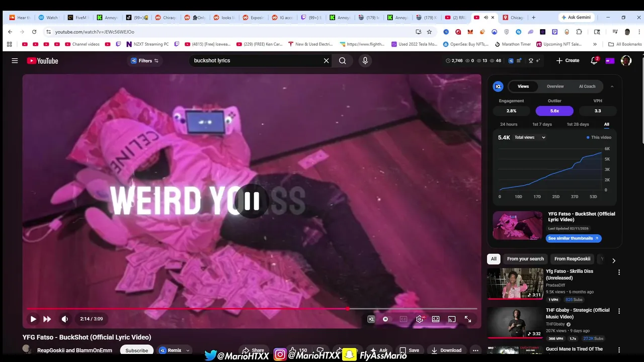The height and width of the screenshot is (362, 644).
Task: Click the VPH 3.3 pill
Action: tap(598, 111)
